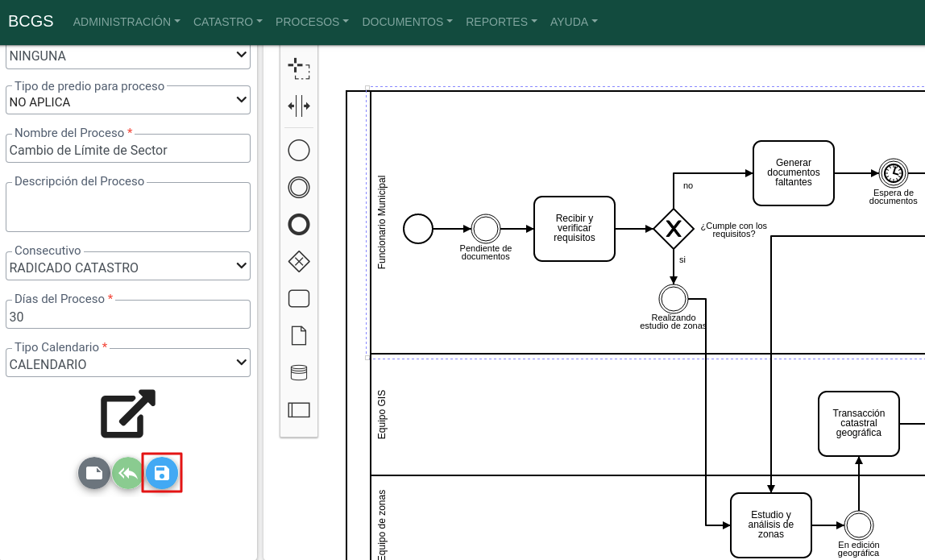This screenshot has width=925, height=560.
Task: Select the lasso tool in the palette
Action: click(x=299, y=68)
